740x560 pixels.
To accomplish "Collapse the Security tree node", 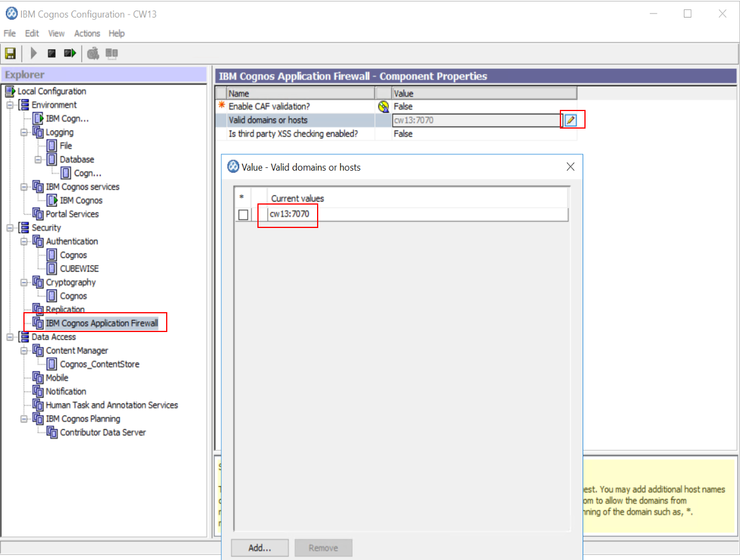I will 10,228.
